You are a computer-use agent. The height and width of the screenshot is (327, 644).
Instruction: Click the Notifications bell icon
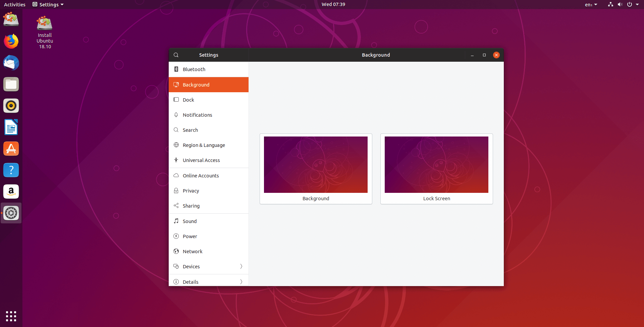(x=176, y=115)
